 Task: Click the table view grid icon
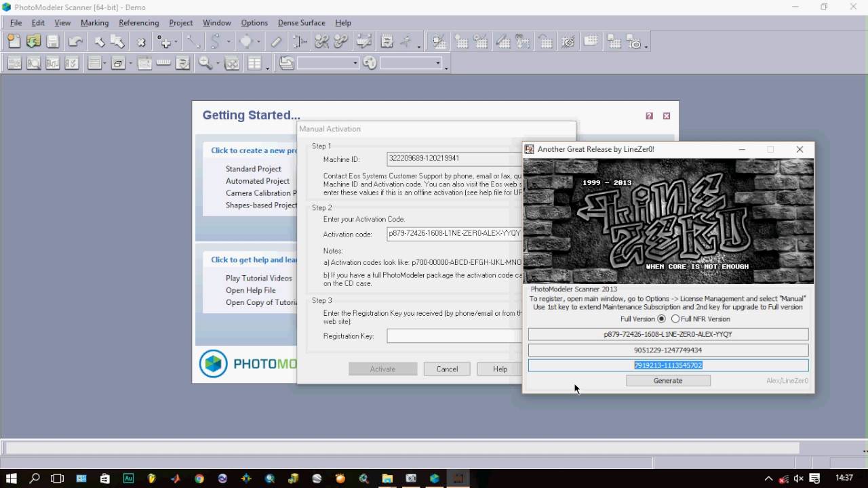pyautogui.click(x=254, y=63)
